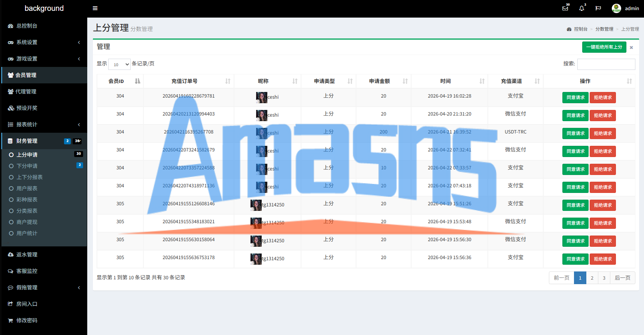Click 后一页 next page button
Screen dimensions: 644x335
tap(623, 278)
